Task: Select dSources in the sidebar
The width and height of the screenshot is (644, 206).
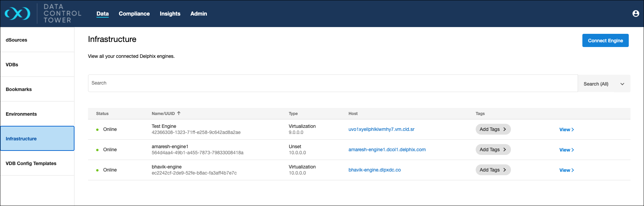Action: click(37, 40)
